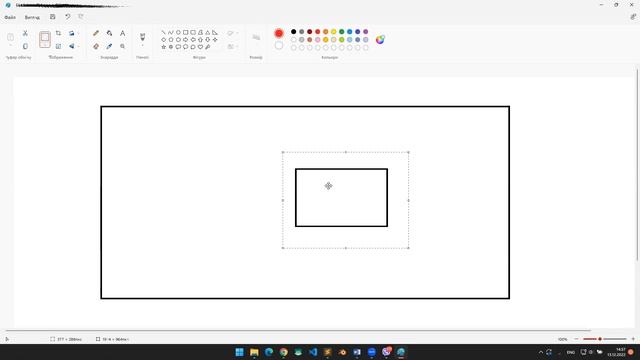Expand the Select tool options arrow

coord(45,45)
